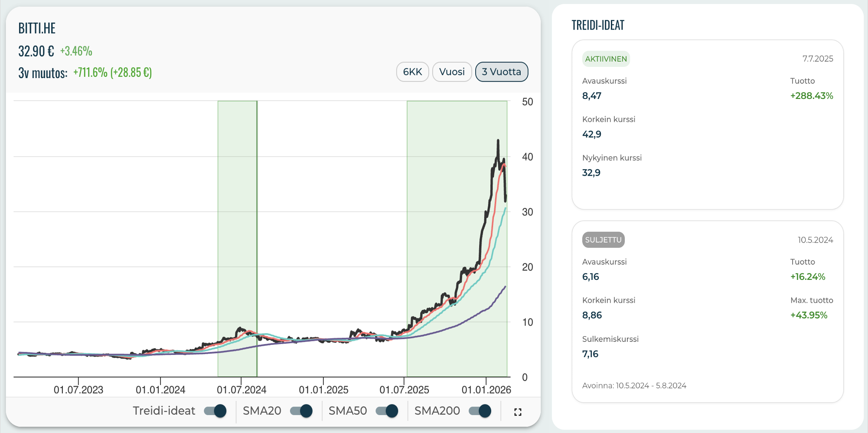This screenshot has height=433, width=868.
Task: Select the 7.7.2025 date of the active trade
Action: 817,59
